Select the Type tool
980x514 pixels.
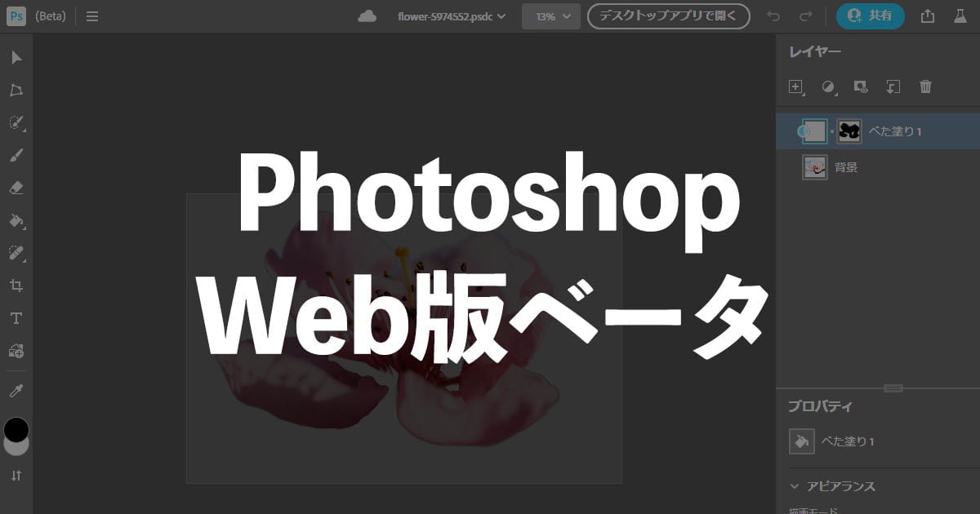pos(16,318)
